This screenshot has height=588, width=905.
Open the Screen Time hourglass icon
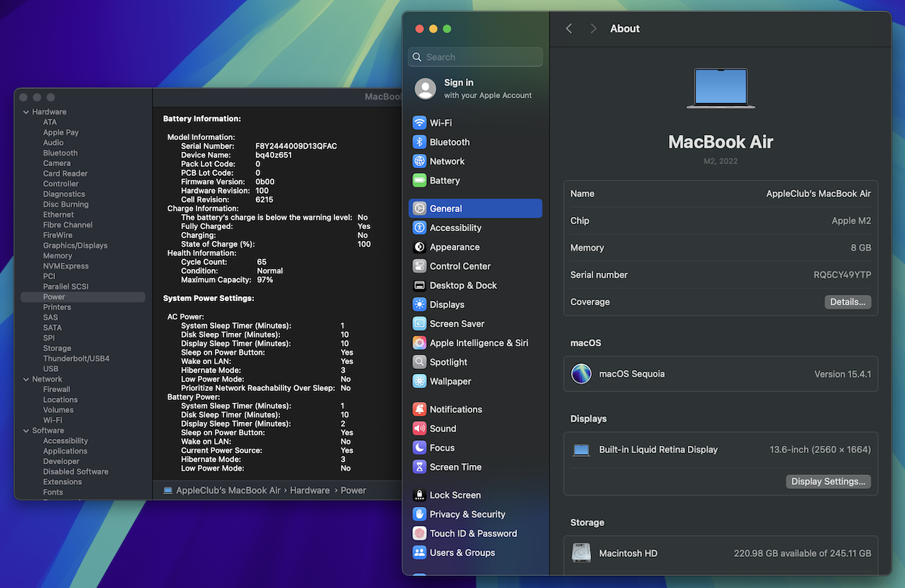pos(419,467)
